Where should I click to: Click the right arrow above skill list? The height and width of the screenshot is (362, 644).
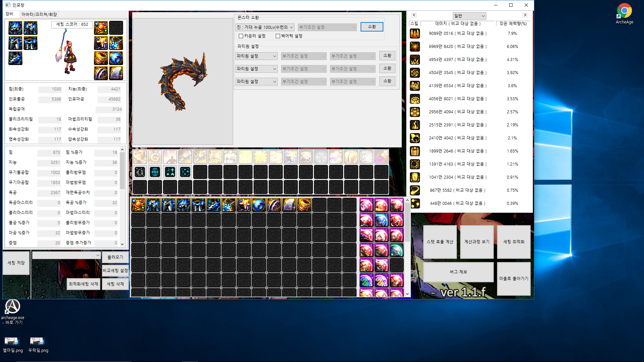coord(525,15)
